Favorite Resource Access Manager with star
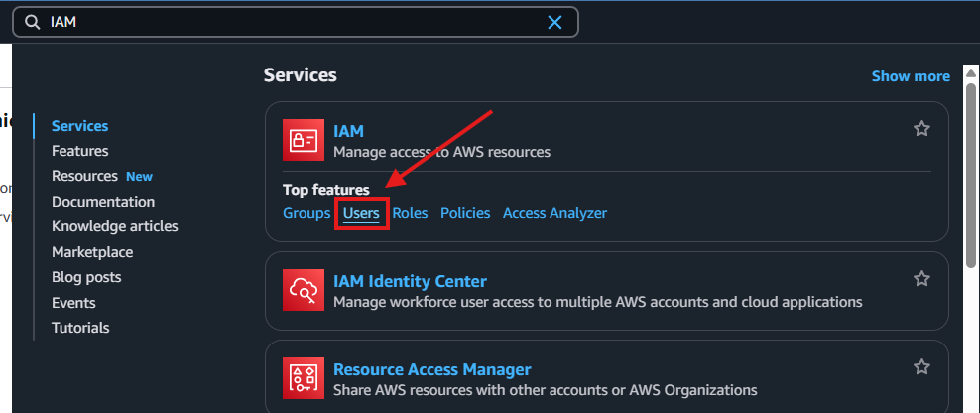This screenshot has width=980, height=413. tap(921, 366)
